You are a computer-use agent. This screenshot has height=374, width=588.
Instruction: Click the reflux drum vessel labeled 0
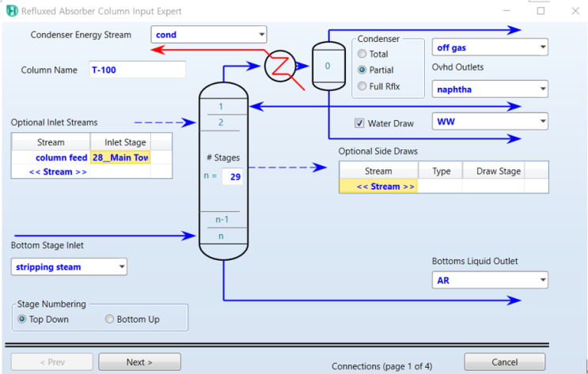pyautogui.click(x=329, y=66)
